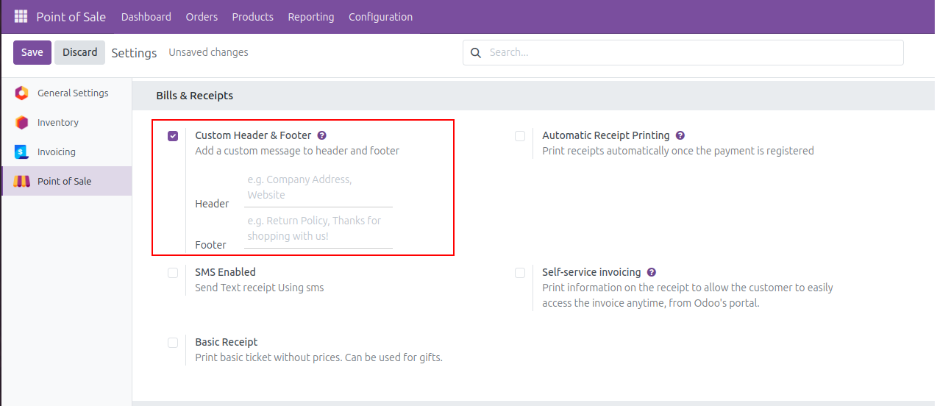The image size is (936, 406).
Task: Open the Orders menu
Action: (x=201, y=17)
